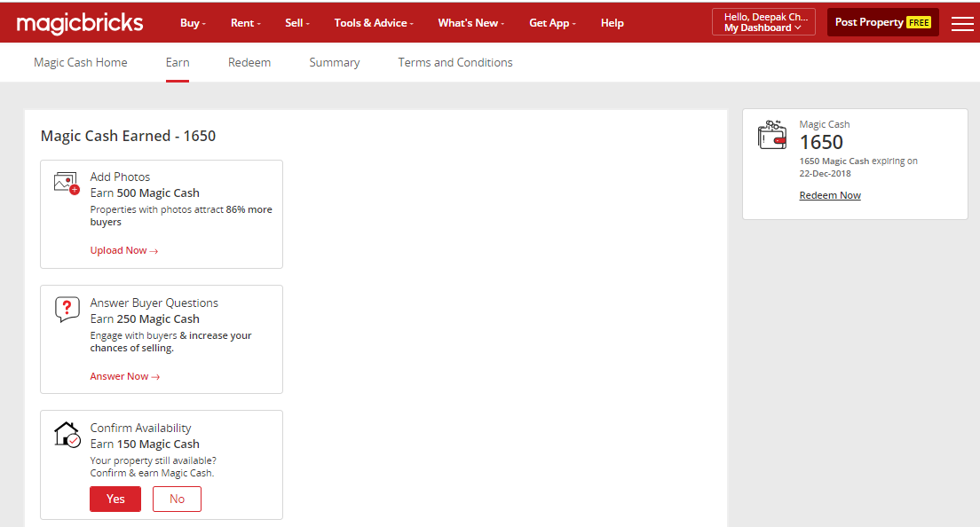Viewport: 980px width, 527px height.
Task: Follow the Upload Now link
Action: pyautogui.click(x=123, y=250)
